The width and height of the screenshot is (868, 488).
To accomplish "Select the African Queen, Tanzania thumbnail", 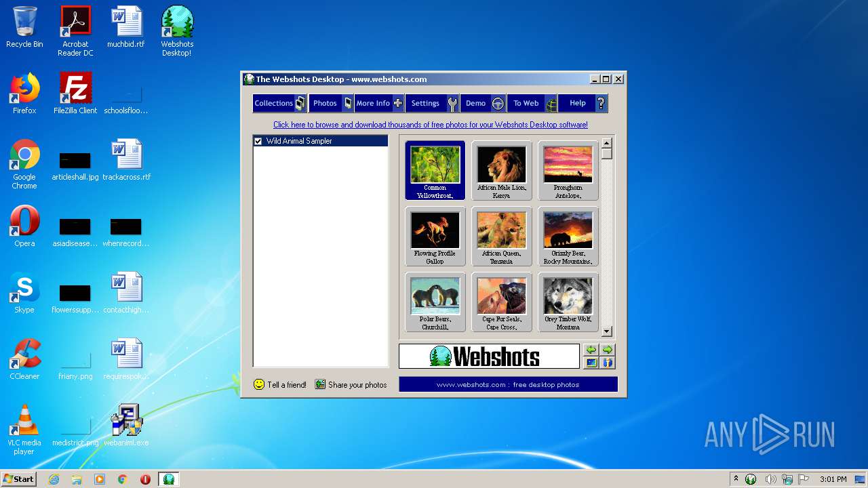I will point(502,236).
